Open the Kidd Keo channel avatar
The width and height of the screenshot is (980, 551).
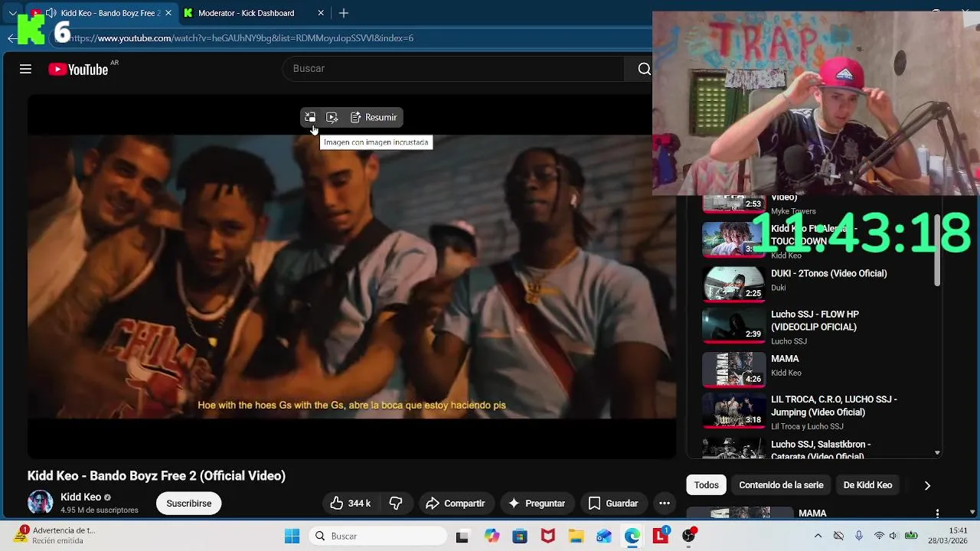tap(40, 503)
